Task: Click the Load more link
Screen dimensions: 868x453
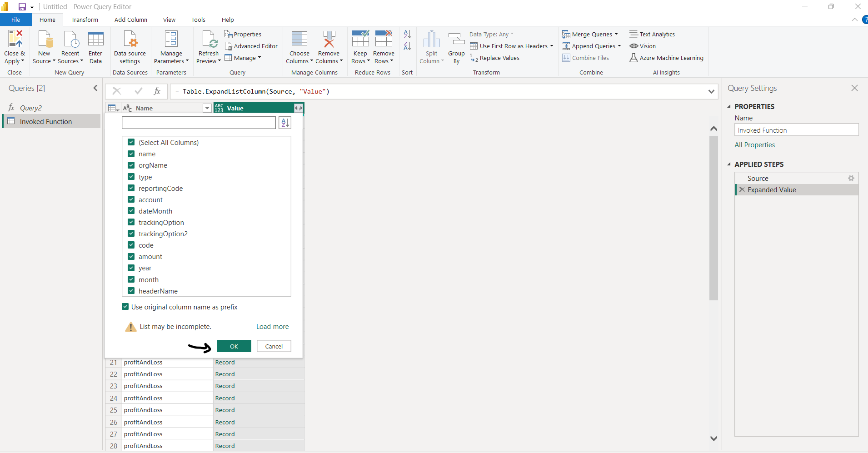Action: [x=273, y=326]
